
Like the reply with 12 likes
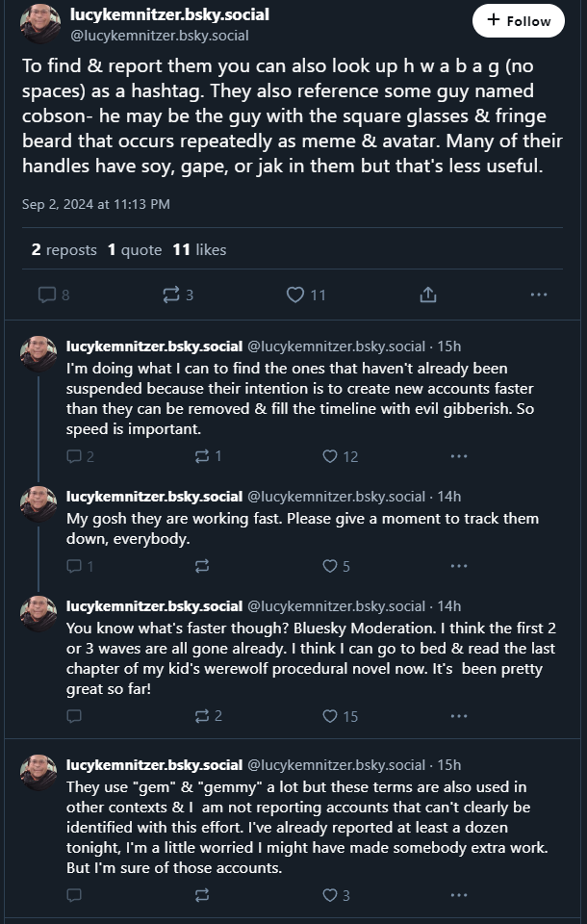[330, 456]
